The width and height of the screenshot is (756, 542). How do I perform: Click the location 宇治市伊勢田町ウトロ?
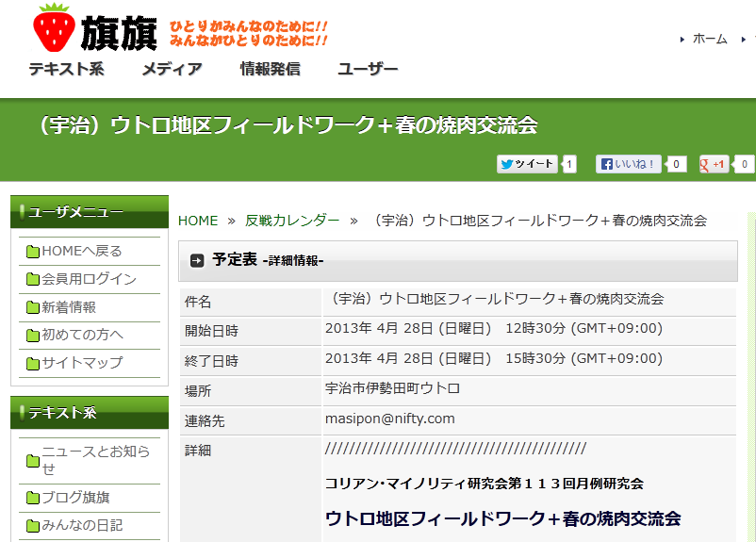pyautogui.click(x=392, y=388)
